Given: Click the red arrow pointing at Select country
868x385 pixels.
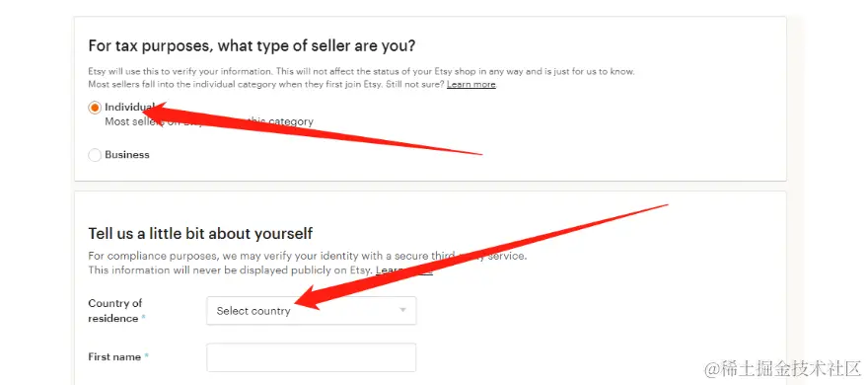Looking at the screenshot, I should 480,258.
